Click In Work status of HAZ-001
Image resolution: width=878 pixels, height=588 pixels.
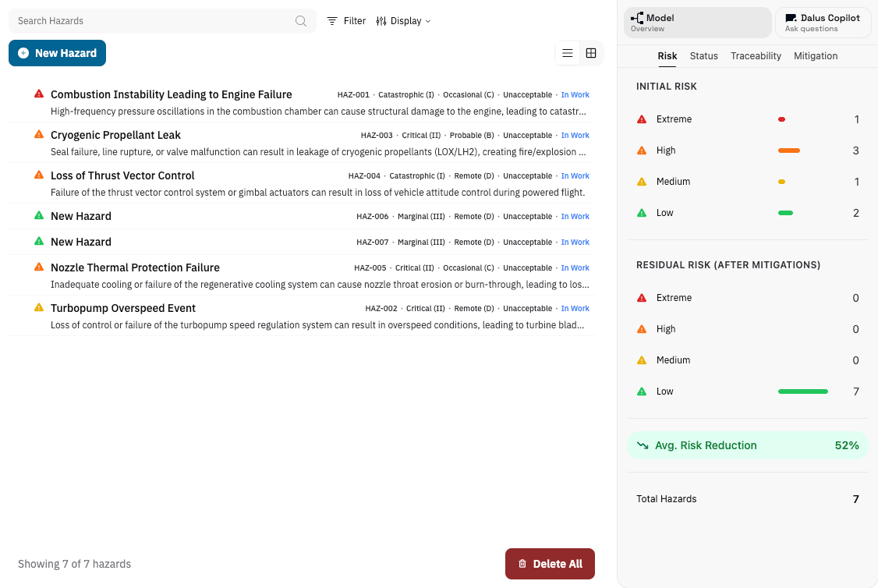click(x=575, y=94)
